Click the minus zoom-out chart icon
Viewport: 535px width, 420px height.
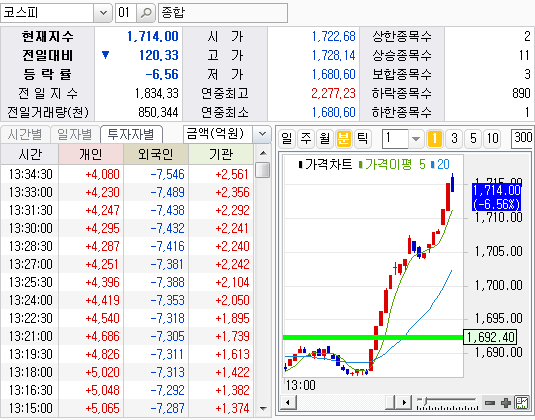tap(490, 403)
